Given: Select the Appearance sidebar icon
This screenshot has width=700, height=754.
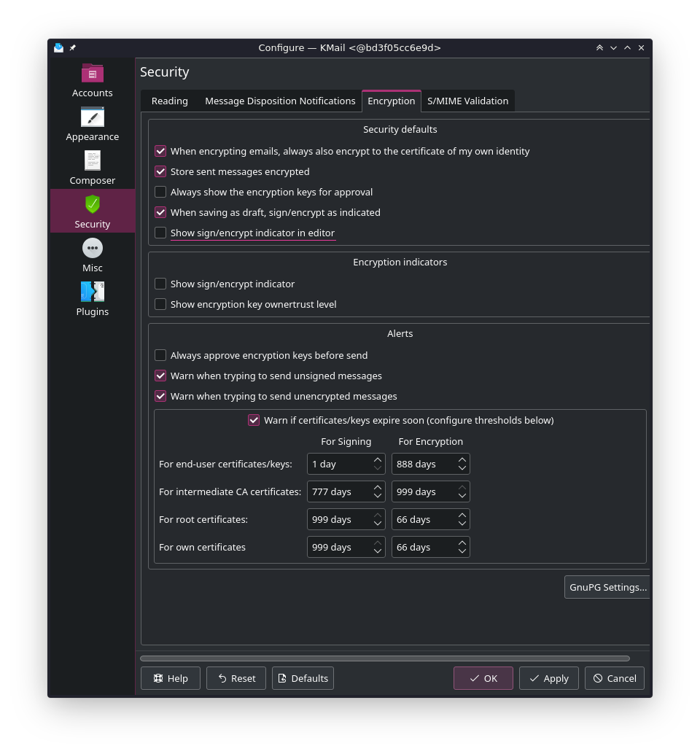Looking at the screenshot, I should (92, 117).
